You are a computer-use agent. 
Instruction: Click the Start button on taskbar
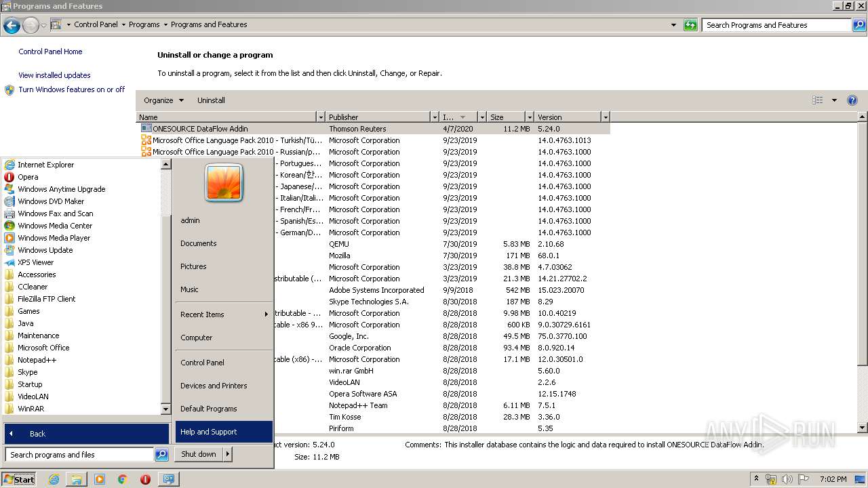[x=20, y=479]
